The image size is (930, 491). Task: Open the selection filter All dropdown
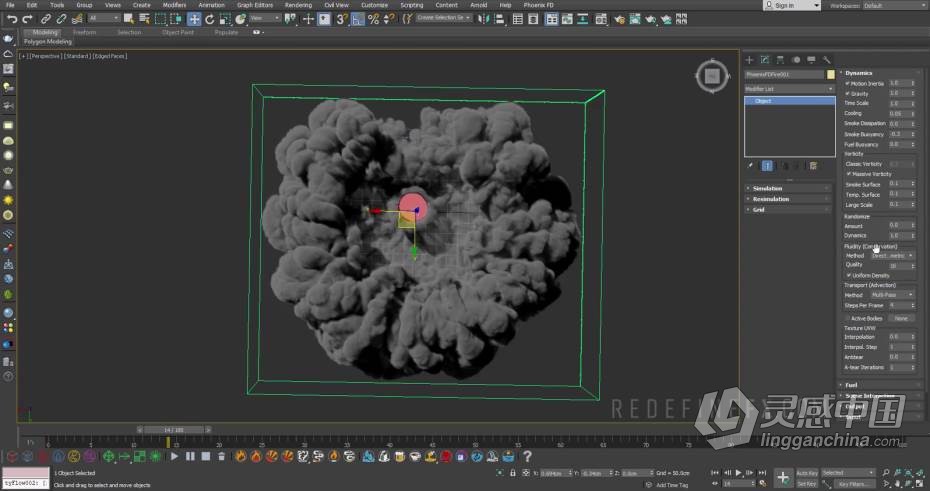pos(104,19)
